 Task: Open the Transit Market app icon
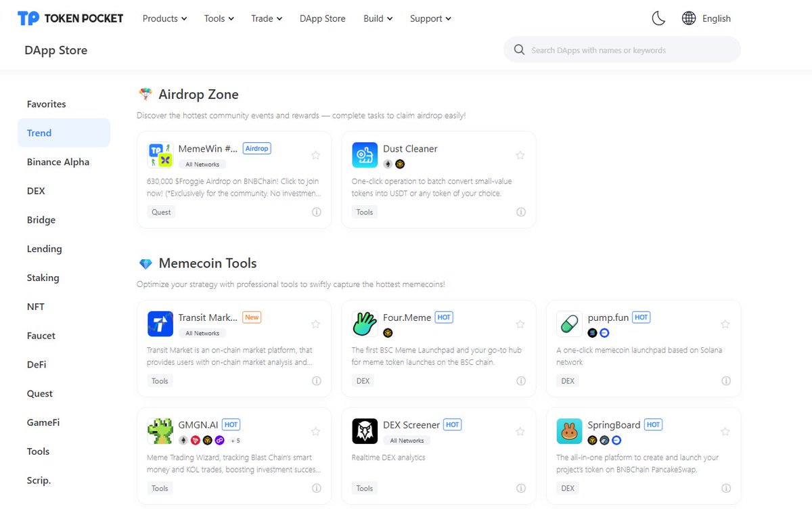160,324
